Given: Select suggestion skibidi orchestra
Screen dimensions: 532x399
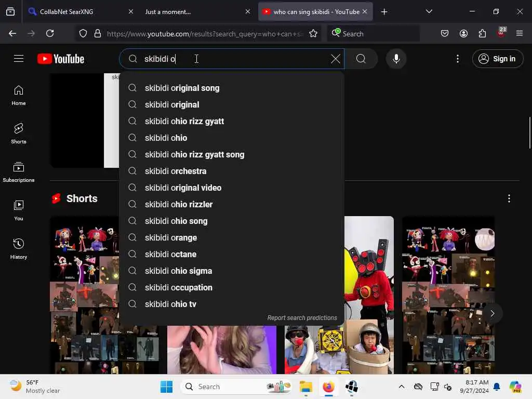Looking at the screenshot, I should click(232, 171).
